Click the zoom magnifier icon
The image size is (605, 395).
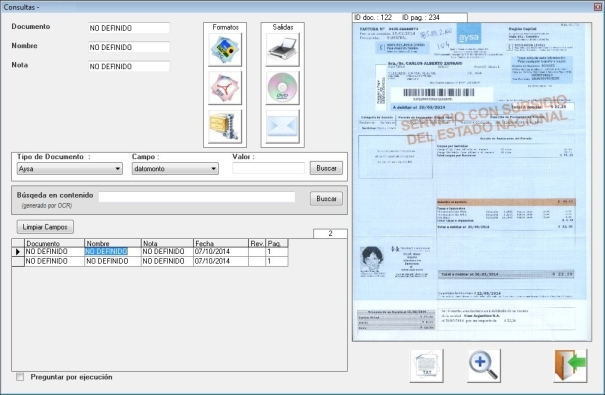click(x=484, y=366)
